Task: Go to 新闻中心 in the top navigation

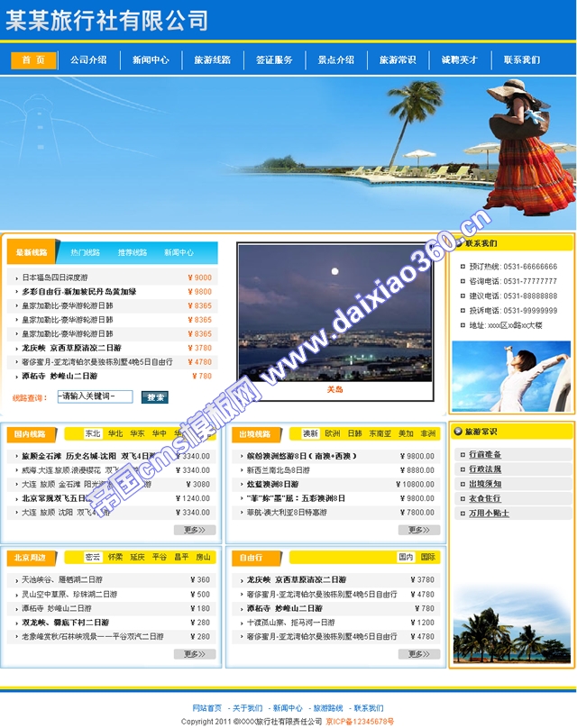Action: tap(151, 59)
